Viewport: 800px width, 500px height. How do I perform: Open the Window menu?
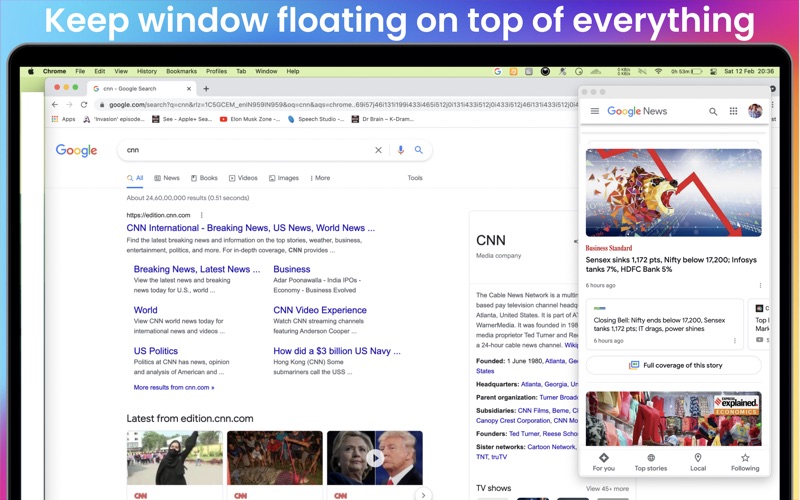266,71
